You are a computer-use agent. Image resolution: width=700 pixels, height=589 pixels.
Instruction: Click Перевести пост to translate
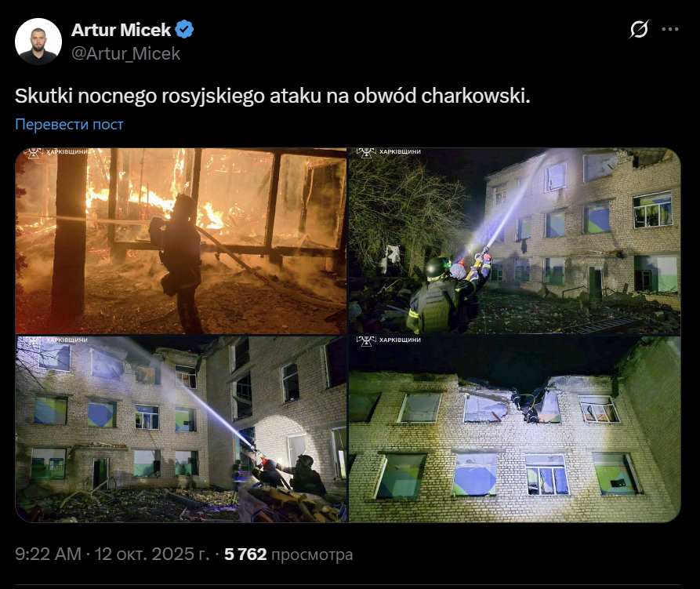click(69, 124)
